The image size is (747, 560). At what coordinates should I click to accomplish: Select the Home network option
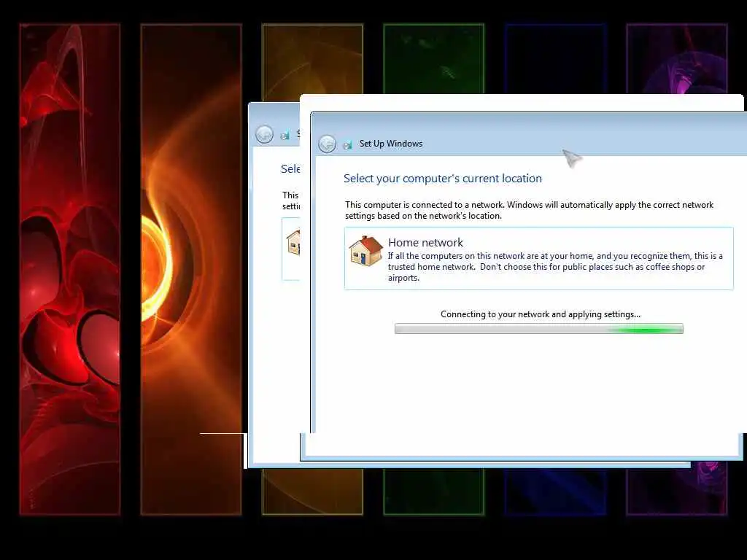[x=539, y=259]
